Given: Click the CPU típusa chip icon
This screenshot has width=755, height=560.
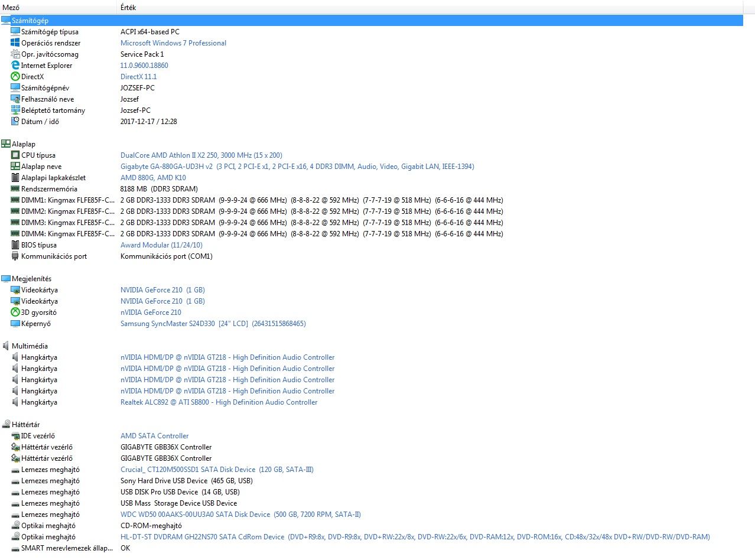Looking at the screenshot, I should [x=15, y=155].
